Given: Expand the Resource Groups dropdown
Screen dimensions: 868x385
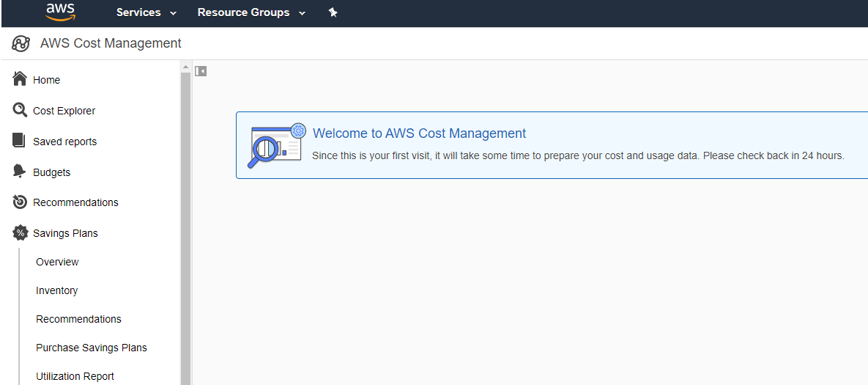Looking at the screenshot, I should point(251,12).
